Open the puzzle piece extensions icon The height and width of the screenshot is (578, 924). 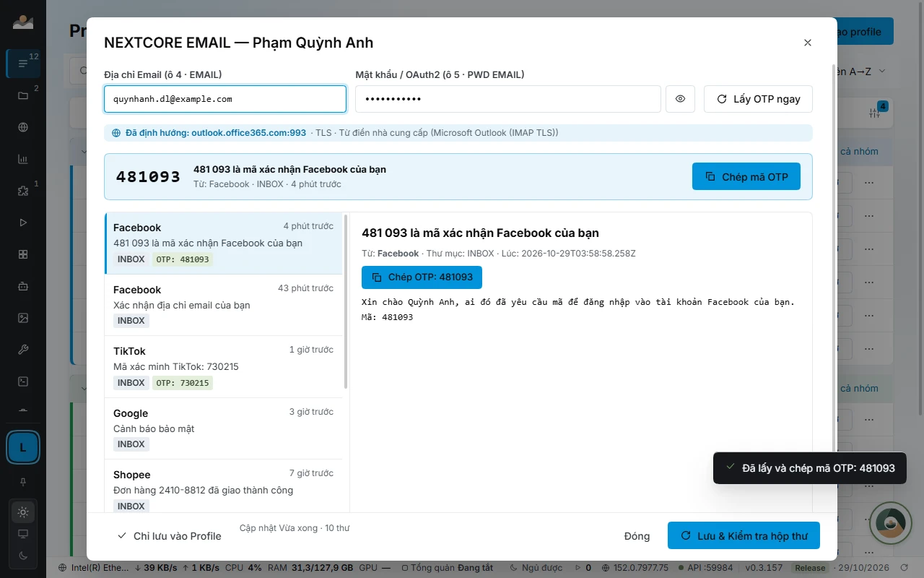(23, 191)
